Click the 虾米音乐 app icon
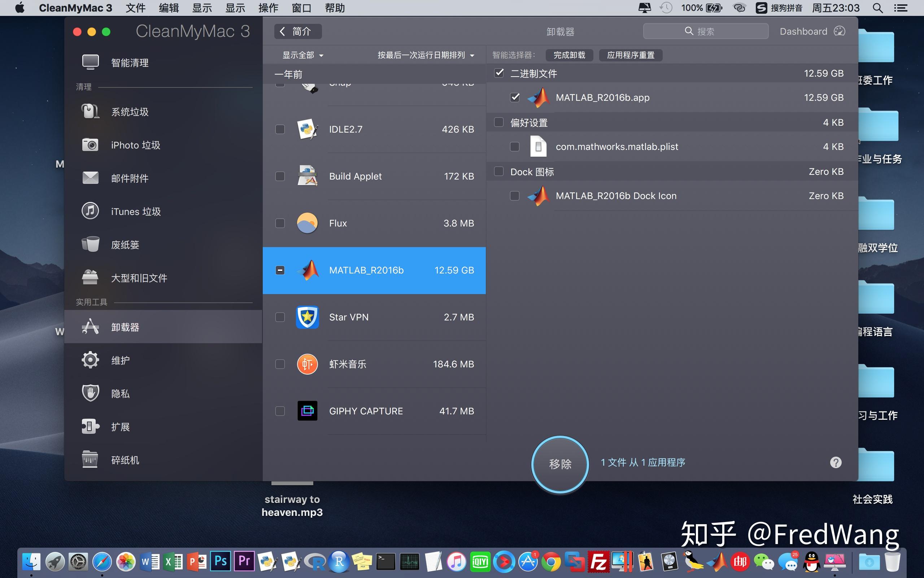Viewport: 924px width, 578px height. pos(308,364)
